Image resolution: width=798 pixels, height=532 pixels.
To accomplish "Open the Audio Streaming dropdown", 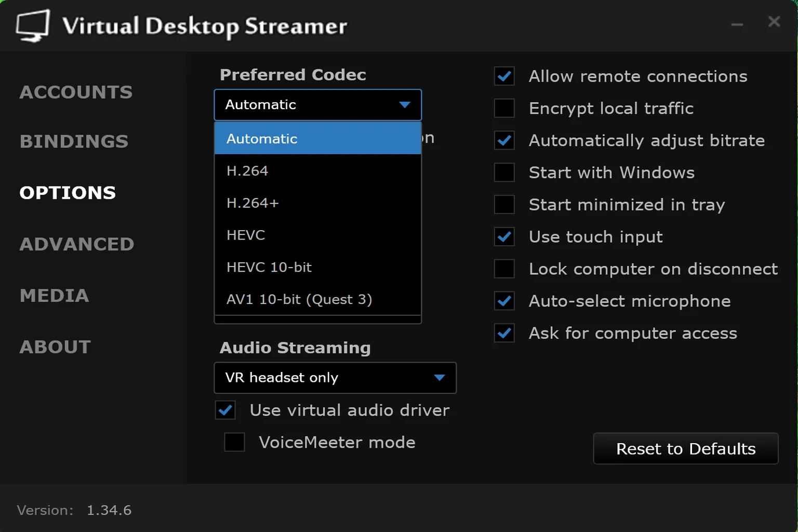I will click(335, 378).
